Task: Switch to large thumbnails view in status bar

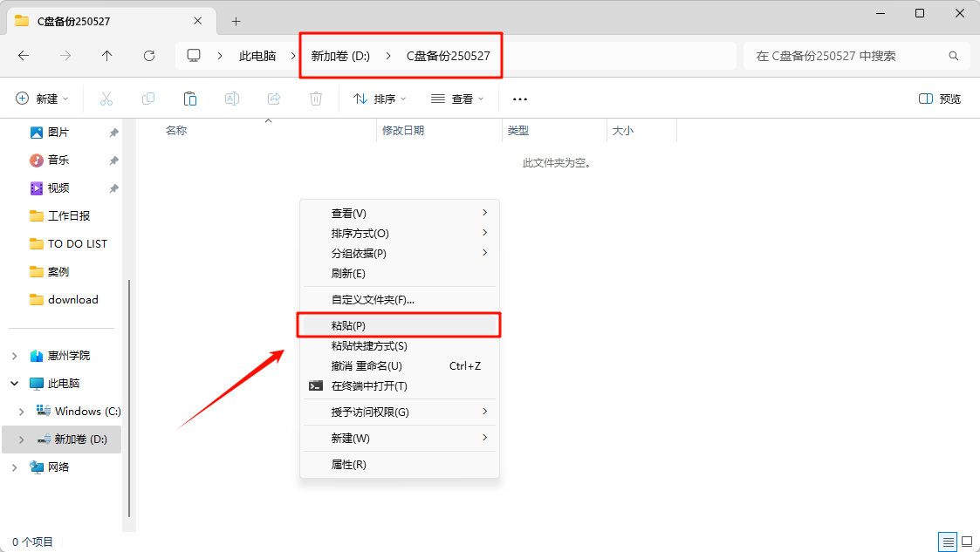Action: 967,542
